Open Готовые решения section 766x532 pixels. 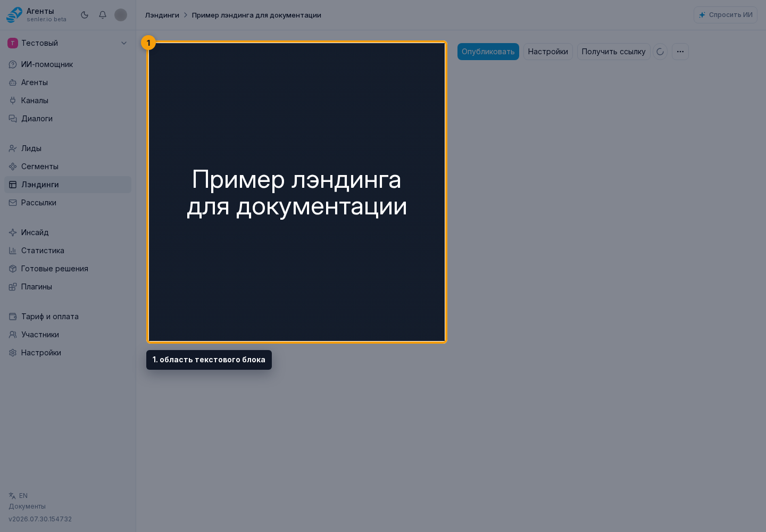click(68, 269)
